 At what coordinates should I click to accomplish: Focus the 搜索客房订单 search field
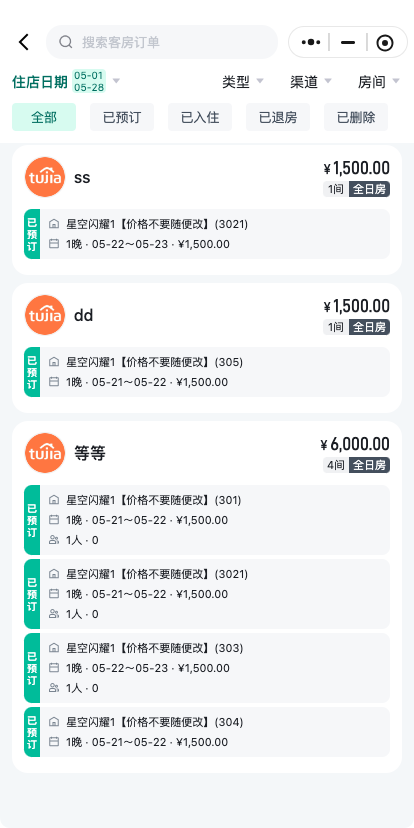click(x=162, y=42)
